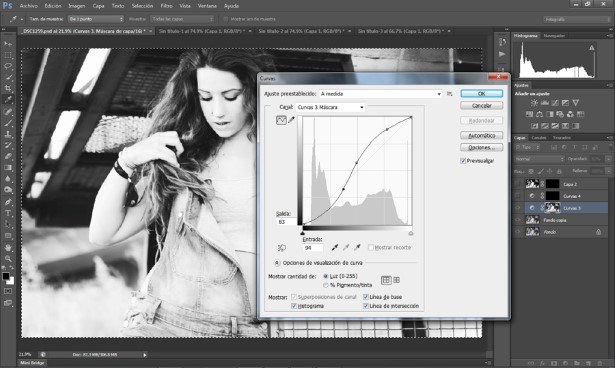The height and width of the screenshot is (368, 615).
Task: Collapse Opciones de visualización de curva
Action: (x=277, y=263)
